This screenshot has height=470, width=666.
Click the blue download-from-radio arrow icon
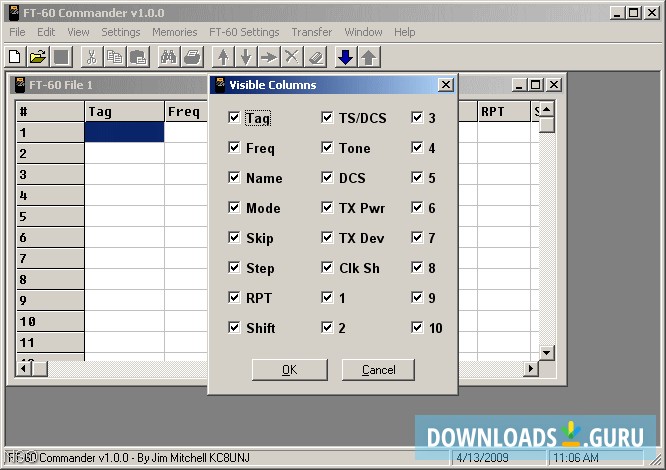click(x=346, y=57)
